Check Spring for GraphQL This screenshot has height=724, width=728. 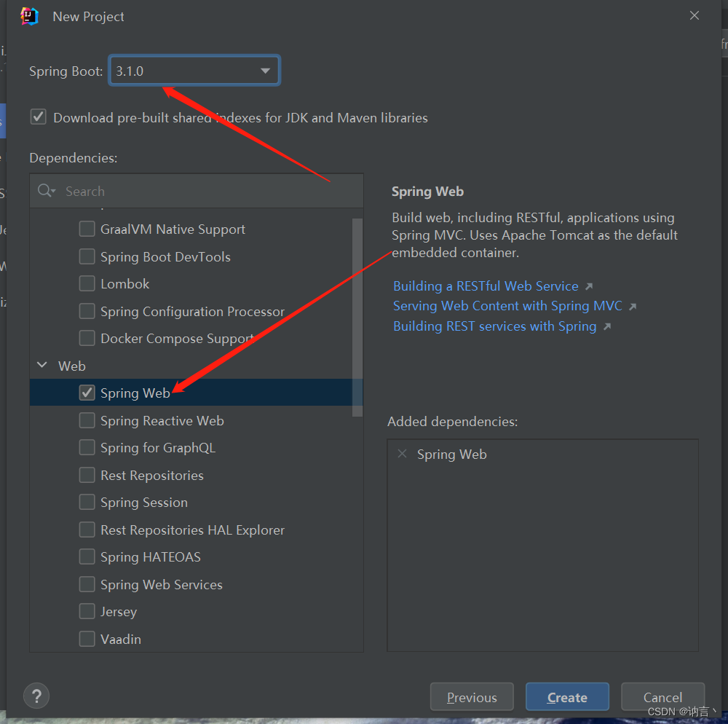[x=87, y=448]
